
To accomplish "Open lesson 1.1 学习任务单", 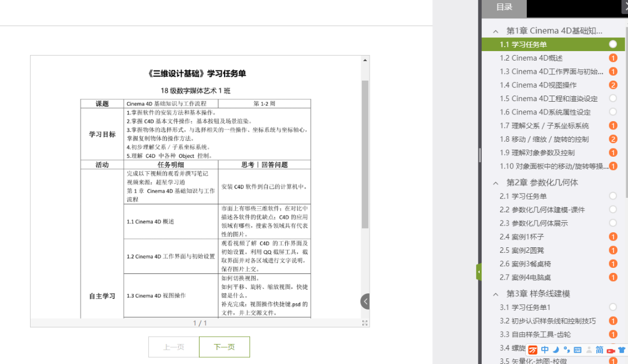I will point(523,44).
